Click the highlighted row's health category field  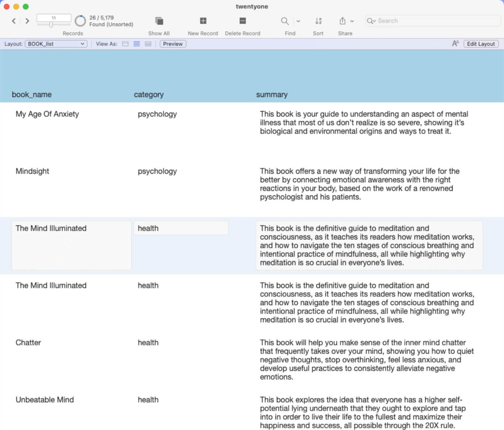click(x=181, y=228)
